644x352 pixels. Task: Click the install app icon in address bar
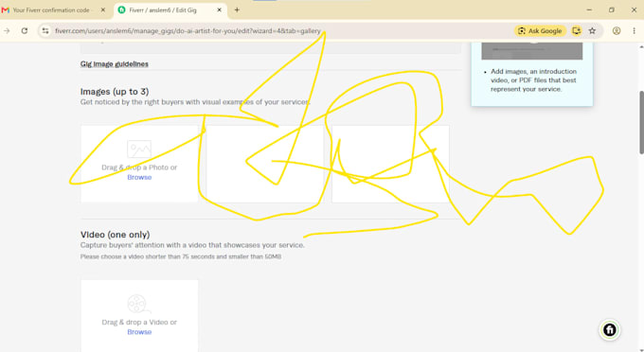[x=576, y=31]
